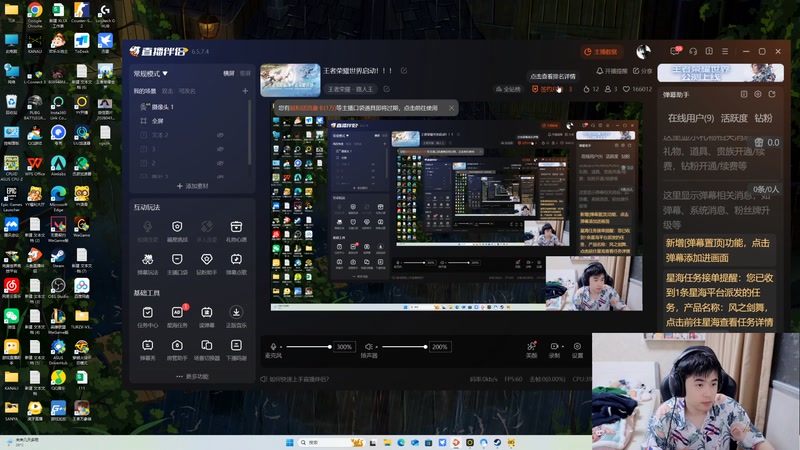Click 分享 share button

(643, 71)
